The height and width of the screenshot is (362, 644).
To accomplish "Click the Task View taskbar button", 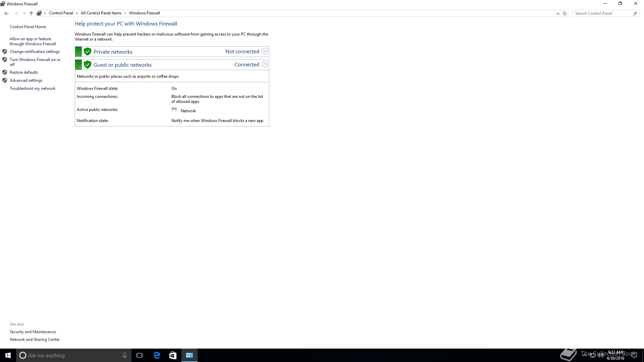I will pyautogui.click(x=140, y=355).
